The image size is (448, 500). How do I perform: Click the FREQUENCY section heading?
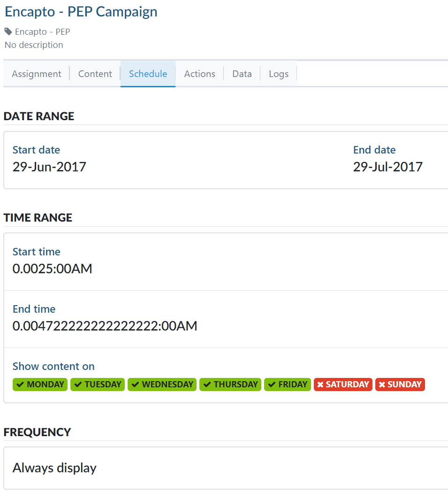[37, 432]
